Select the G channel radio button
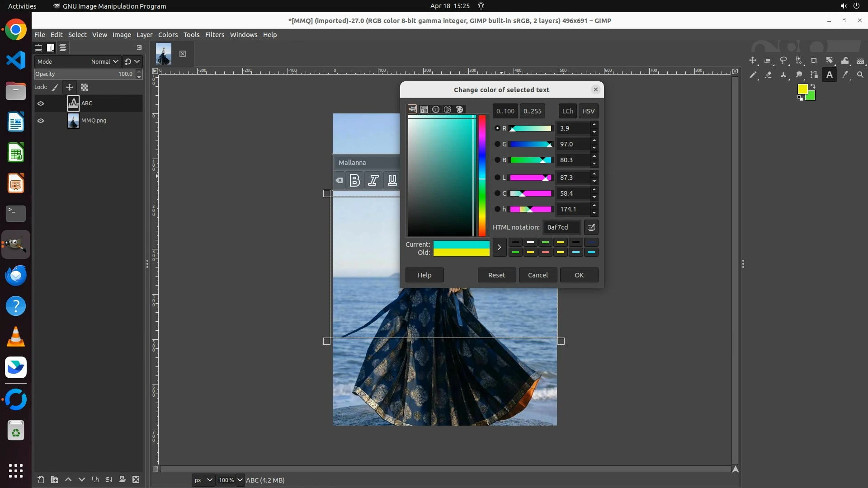The width and height of the screenshot is (868, 488). 497,144
